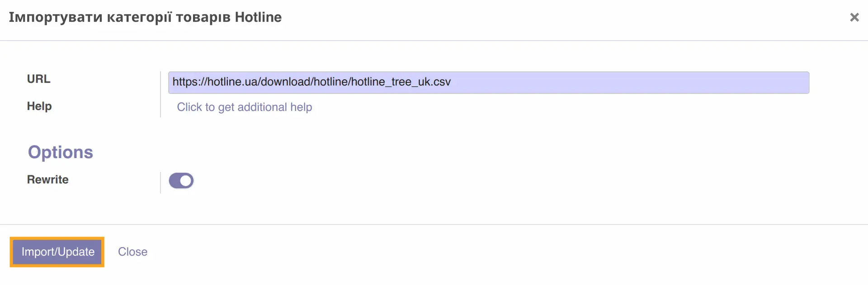Place cursor in the hotline_tree_uk.csv URL box

(x=488, y=82)
